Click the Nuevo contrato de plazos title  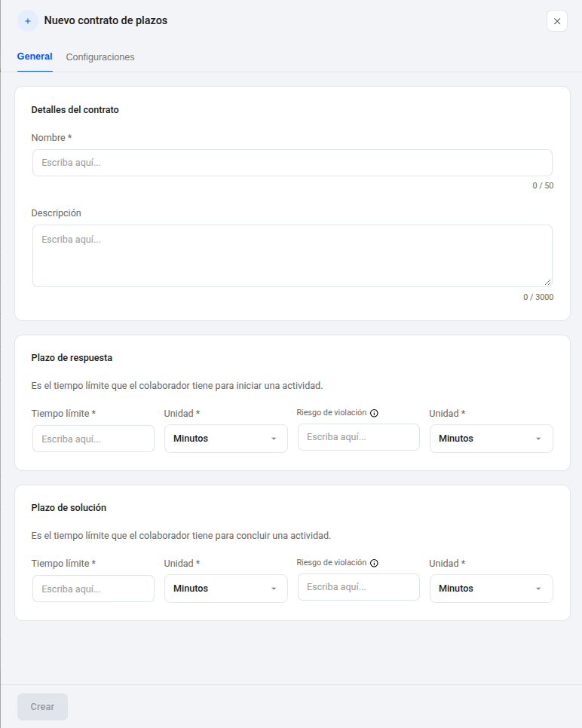(106, 20)
